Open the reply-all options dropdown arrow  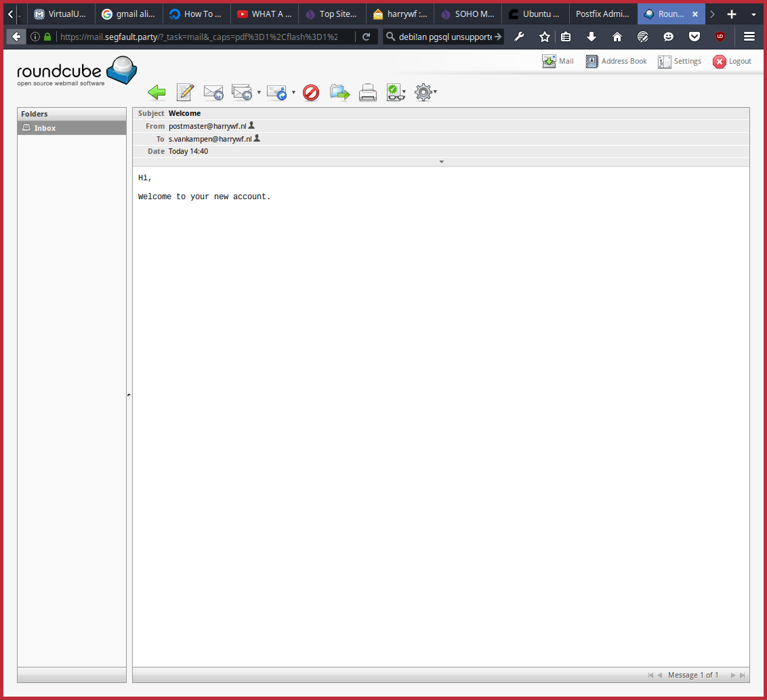(x=259, y=92)
